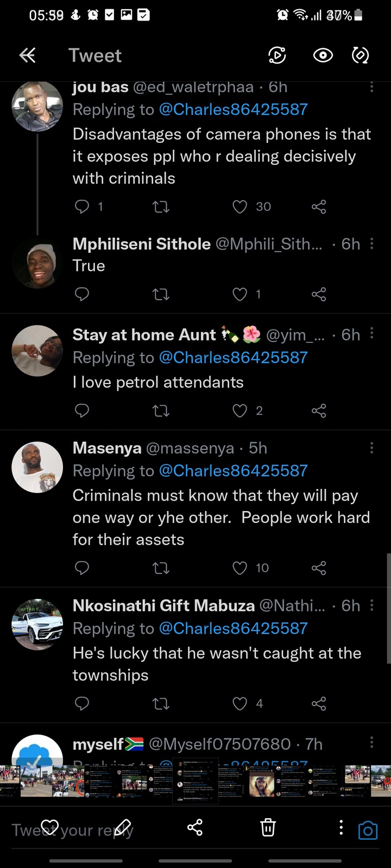Open @Charles86425587 link in Masenya's reply
Image resolution: width=391 pixels, height=868 pixels.
click(233, 471)
